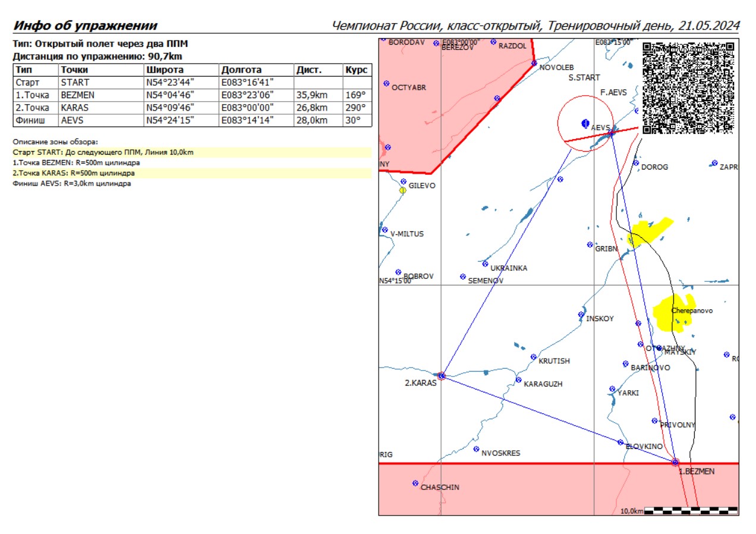The width and height of the screenshot is (756, 534).
Task: Select the INSKOY waypoint marker
Action: [x=581, y=315]
